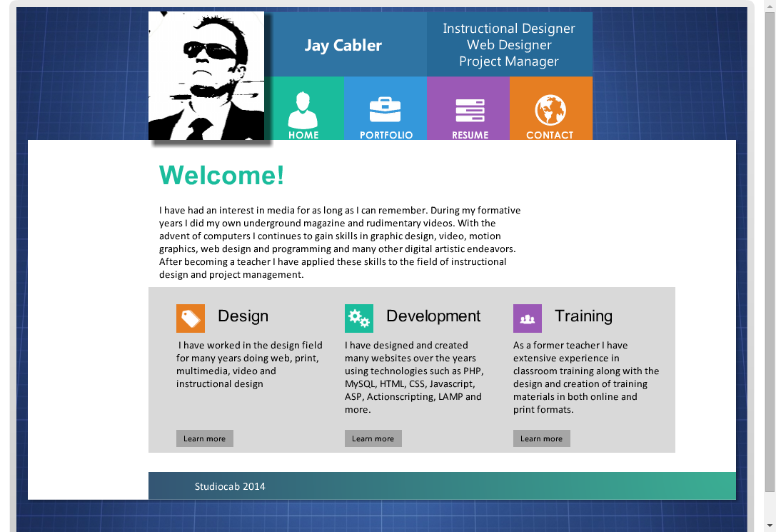The image size is (776, 532).
Task: Open Learn more under Training
Action: [542, 438]
